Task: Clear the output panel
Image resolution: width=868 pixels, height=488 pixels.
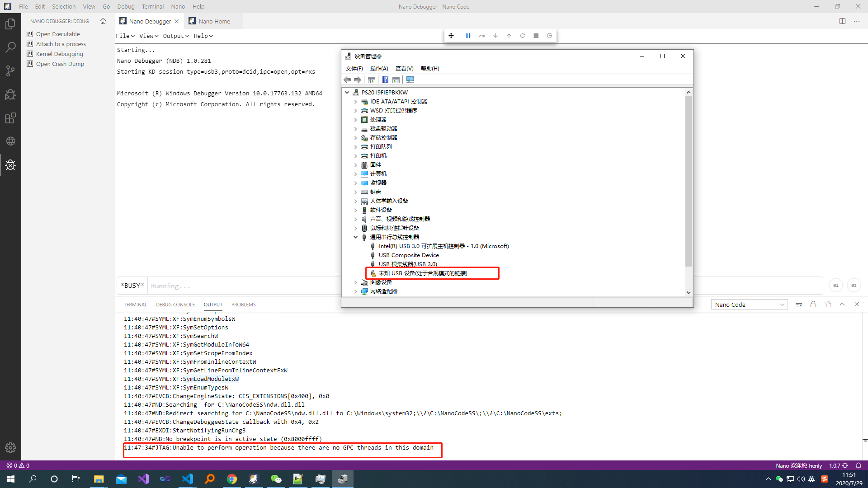Action: (x=799, y=305)
